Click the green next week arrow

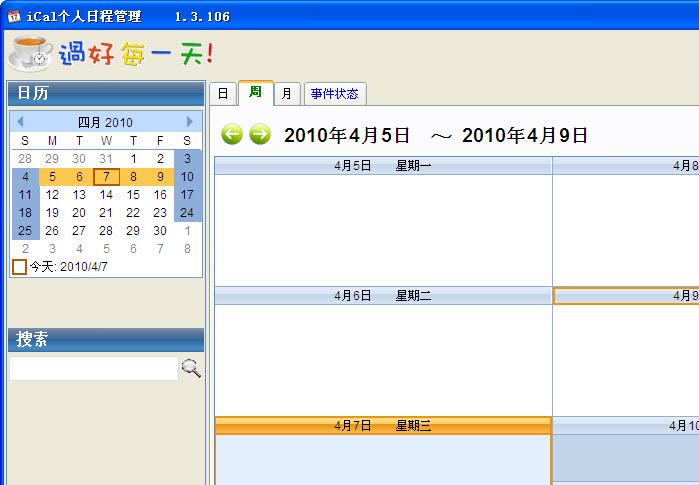(x=260, y=134)
